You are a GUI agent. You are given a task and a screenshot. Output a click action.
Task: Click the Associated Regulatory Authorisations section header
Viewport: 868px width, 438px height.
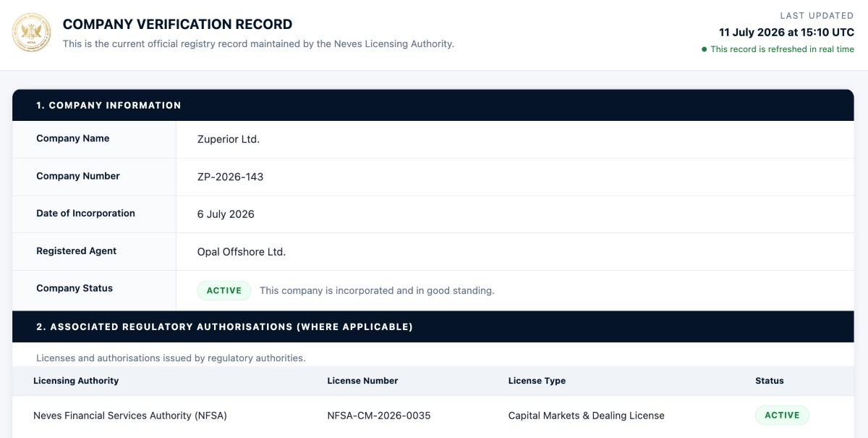pos(433,327)
